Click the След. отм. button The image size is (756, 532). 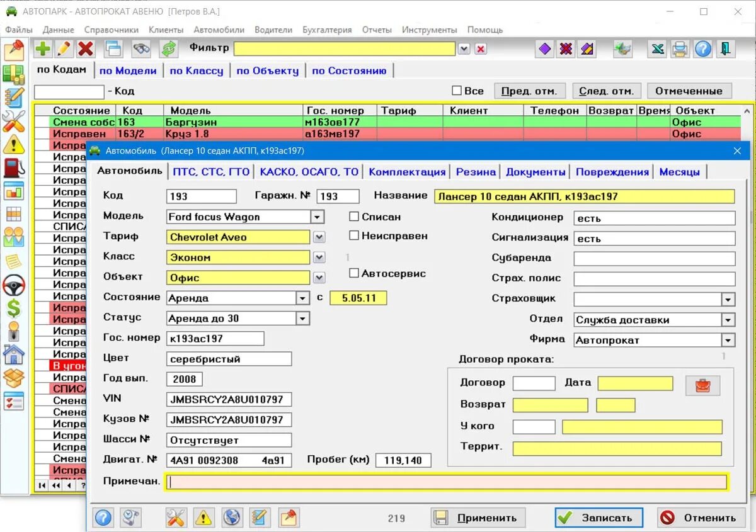tap(606, 91)
